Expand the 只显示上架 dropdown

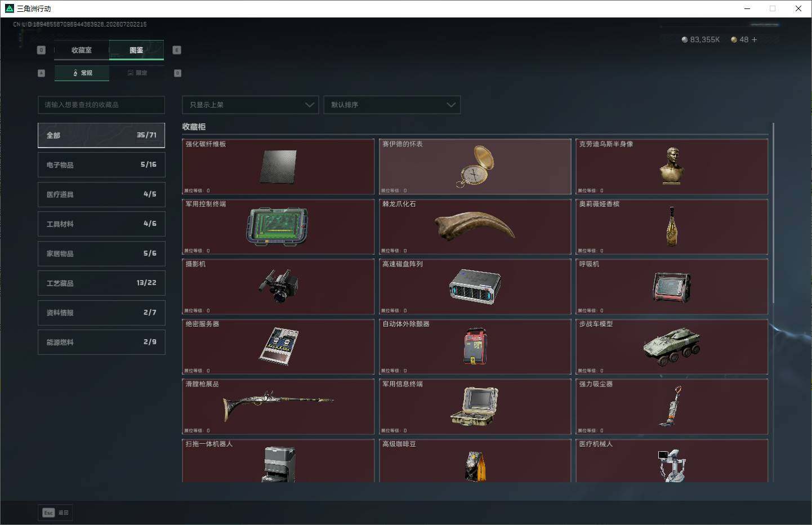coord(251,105)
